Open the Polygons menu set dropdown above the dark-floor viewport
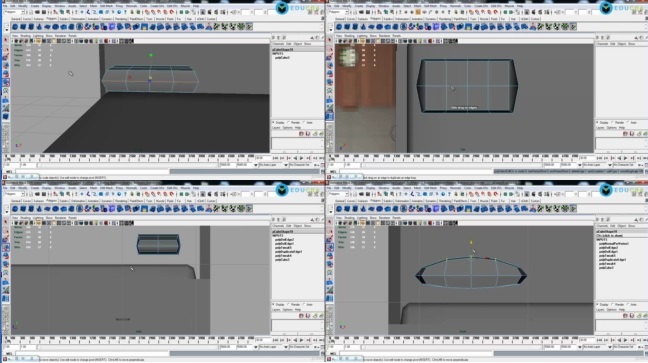Viewport: 648px width, 363px height. pyautogui.click(x=13, y=12)
